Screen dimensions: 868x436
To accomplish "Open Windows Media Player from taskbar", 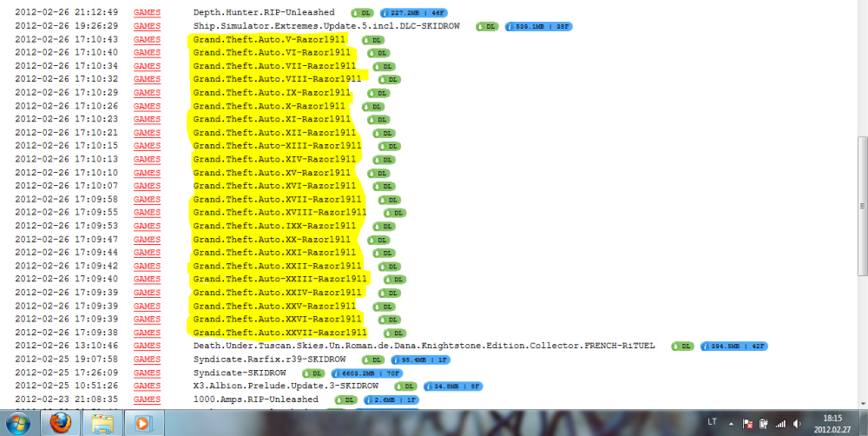I will tap(143, 423).
